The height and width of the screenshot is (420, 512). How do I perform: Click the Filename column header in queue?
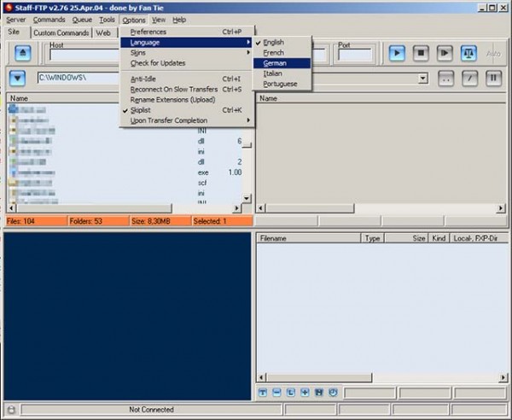pos(307,239)
